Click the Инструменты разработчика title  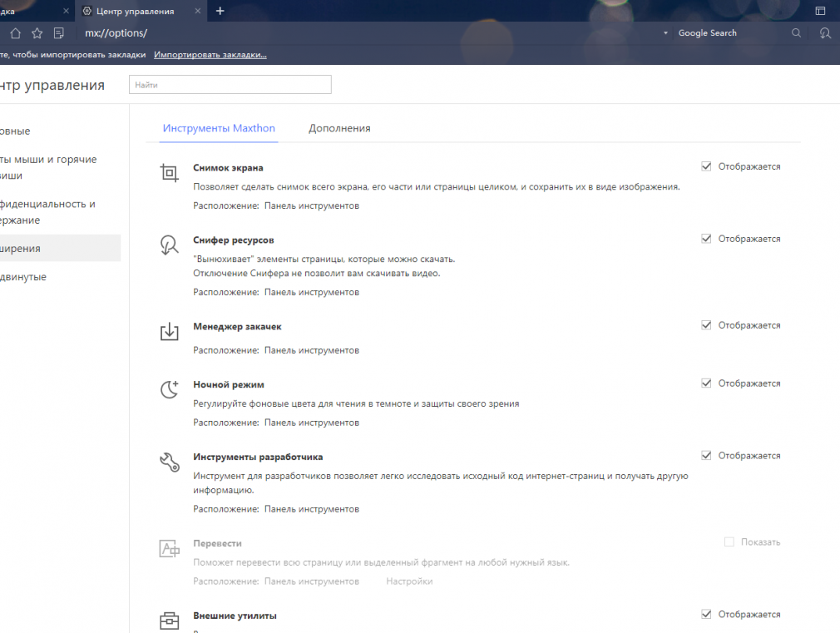coord(258,457)
